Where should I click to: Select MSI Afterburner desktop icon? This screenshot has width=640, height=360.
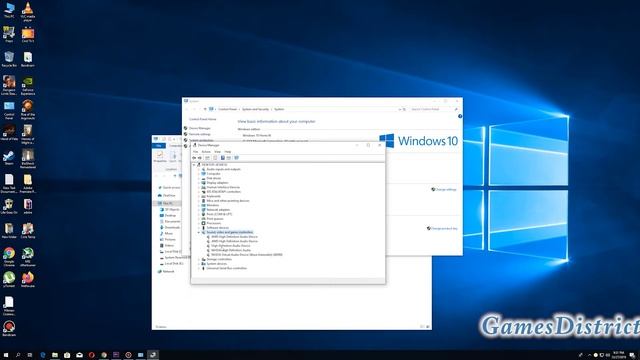point(28,257)
